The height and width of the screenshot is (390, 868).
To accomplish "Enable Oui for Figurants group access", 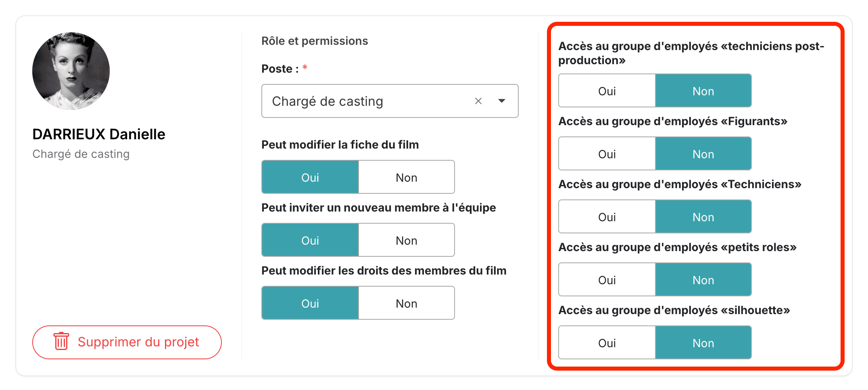I will 607,154.
